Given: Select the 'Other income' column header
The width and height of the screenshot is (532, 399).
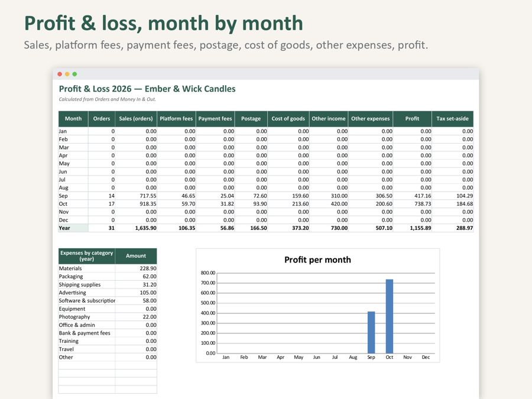Looking at the screenshot, I should (x=329, y=119).
